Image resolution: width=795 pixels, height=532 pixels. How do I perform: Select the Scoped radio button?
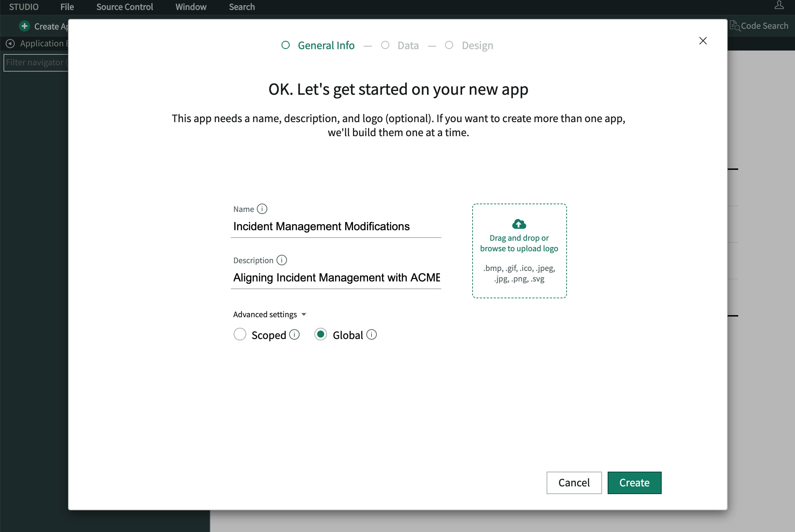pyautogui.click(x=240, y=334)
